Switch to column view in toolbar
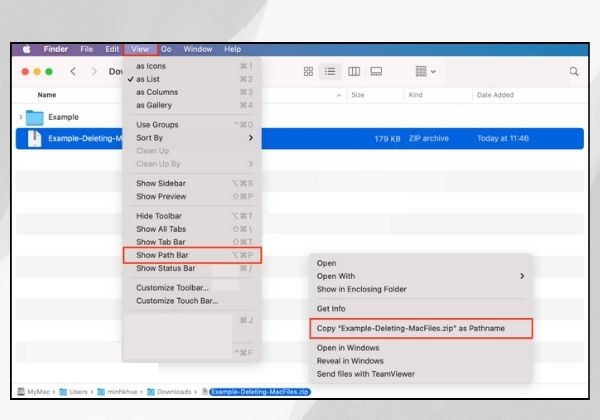600x420 pixels. 354,72
